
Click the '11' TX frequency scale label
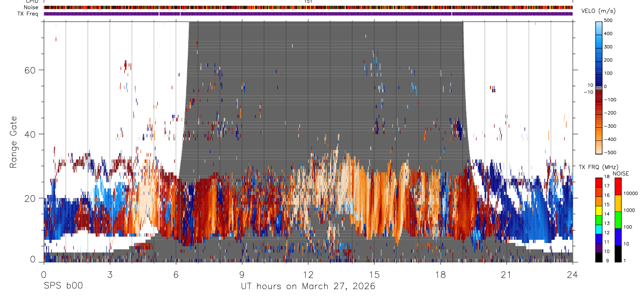tap(607, 243)
